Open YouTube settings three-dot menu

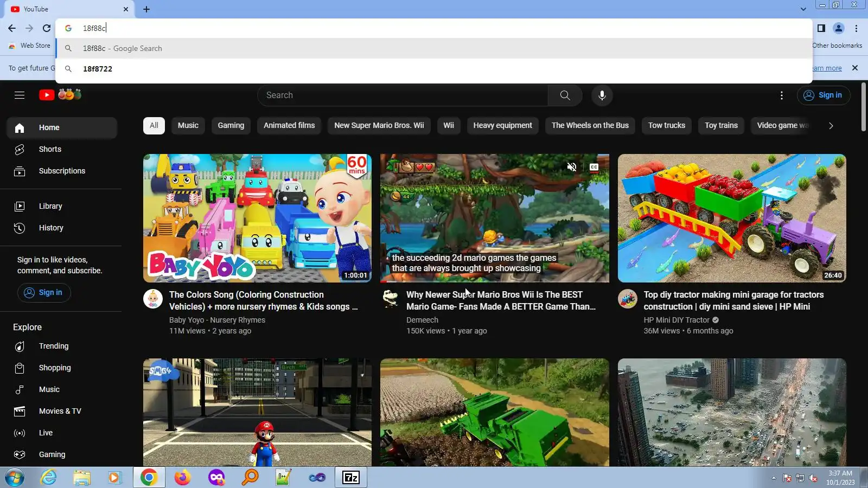tap(781, 95)
